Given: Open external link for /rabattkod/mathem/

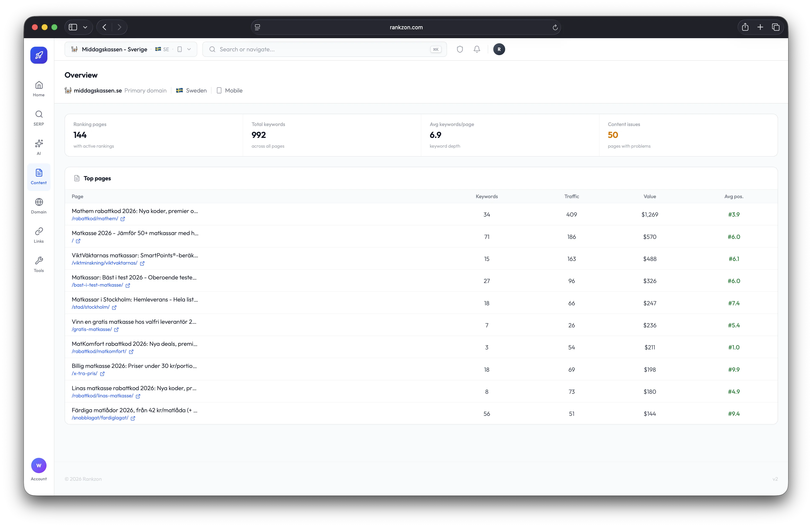Looking at the screenshot, I should (x=123, y=219).
